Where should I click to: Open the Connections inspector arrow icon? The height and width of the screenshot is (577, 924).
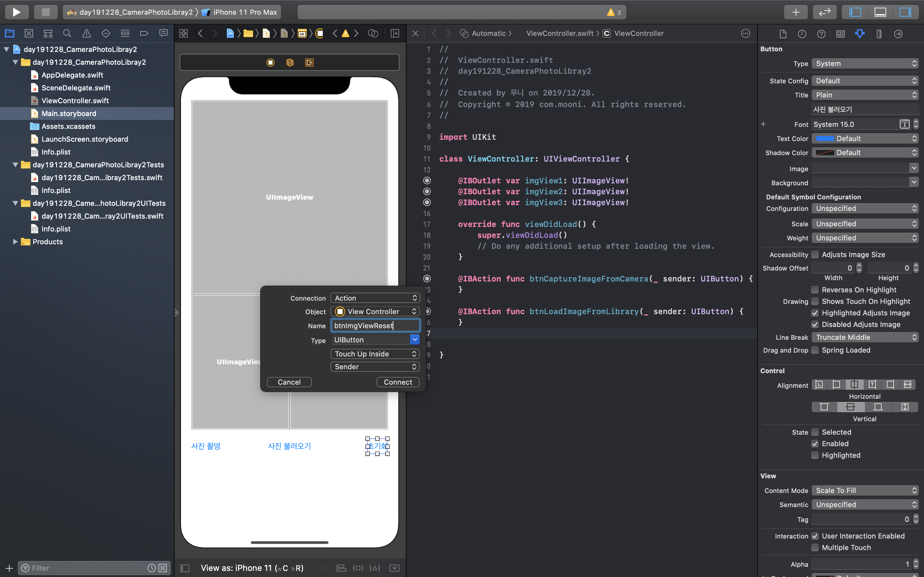tap(898, 34)
